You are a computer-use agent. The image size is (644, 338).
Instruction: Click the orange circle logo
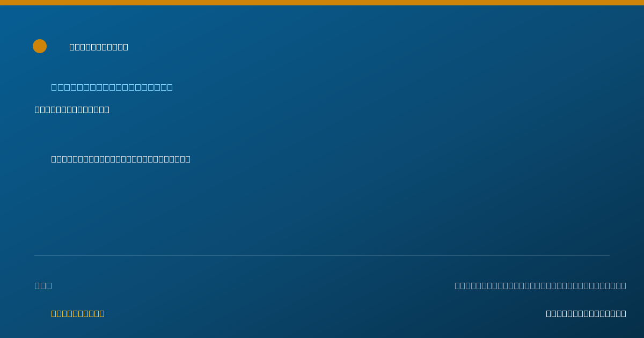pos(40,46)
